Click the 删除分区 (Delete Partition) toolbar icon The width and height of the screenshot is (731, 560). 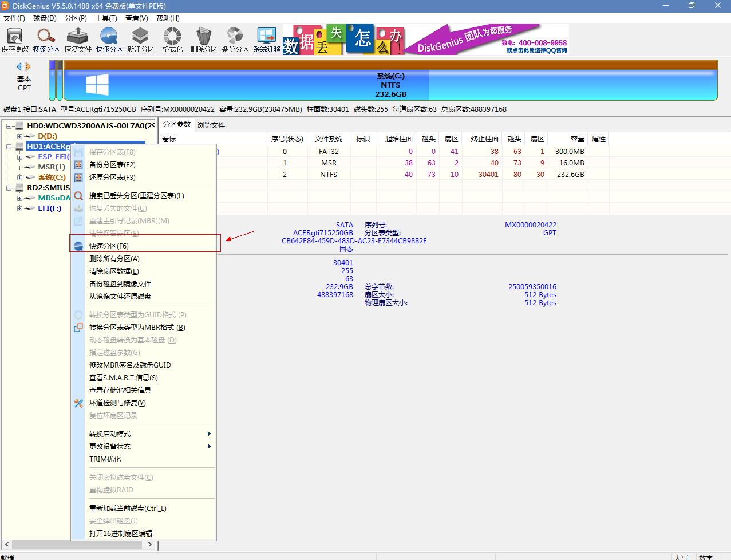(x=204, y=40)
